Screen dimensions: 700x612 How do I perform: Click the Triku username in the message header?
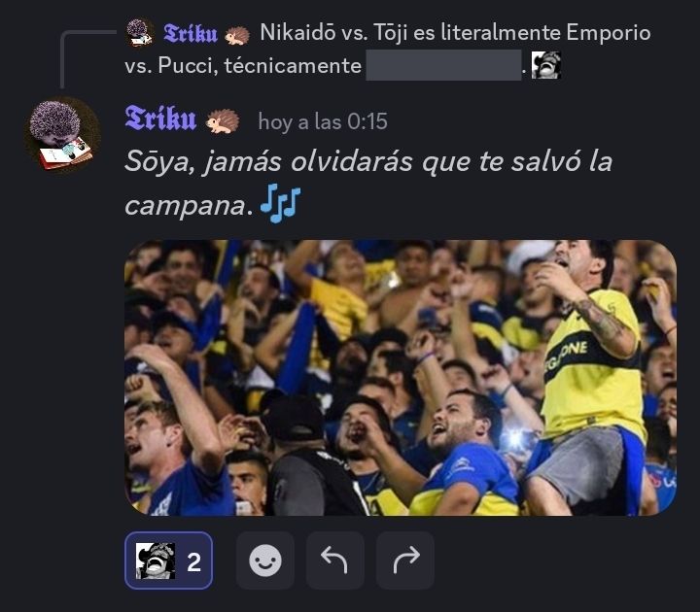point(160,119)
